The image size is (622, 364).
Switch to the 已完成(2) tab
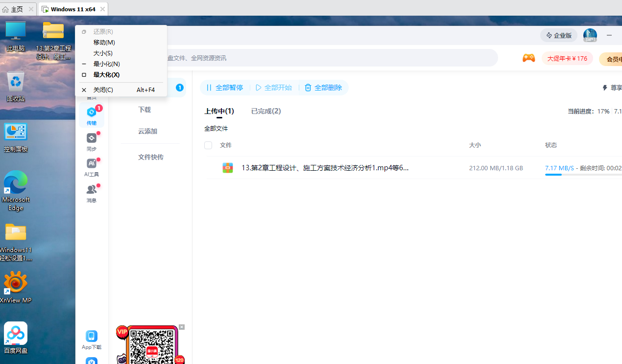(265, 111)
